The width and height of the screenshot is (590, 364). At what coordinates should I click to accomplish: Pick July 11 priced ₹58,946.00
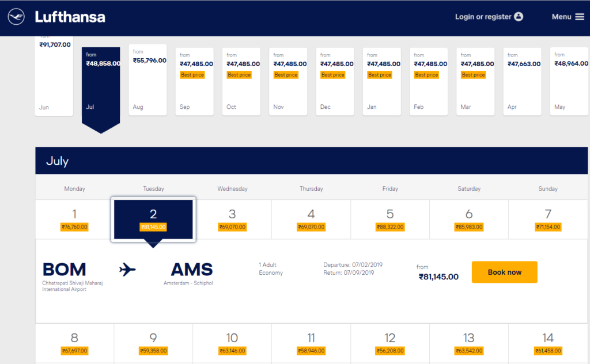coord(311,343)
